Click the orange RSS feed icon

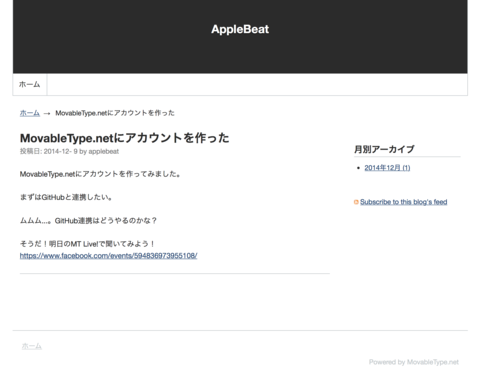click(356, 202)
